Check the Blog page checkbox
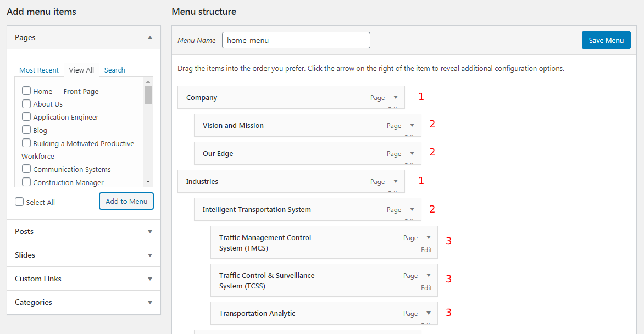 tap(26, 130)
